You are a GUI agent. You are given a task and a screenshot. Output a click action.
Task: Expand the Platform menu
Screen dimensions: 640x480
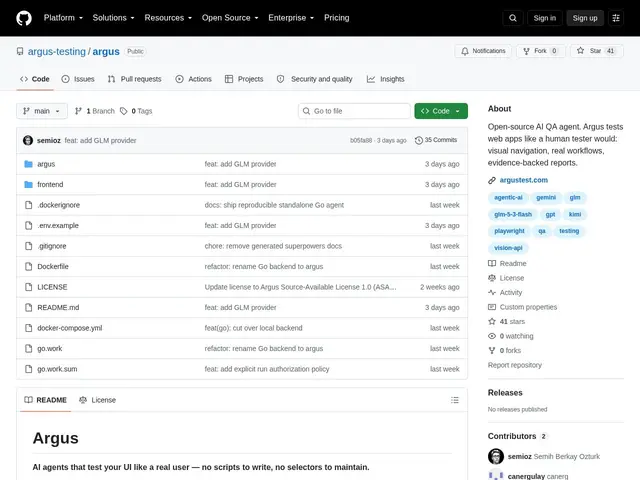[63, 18]
